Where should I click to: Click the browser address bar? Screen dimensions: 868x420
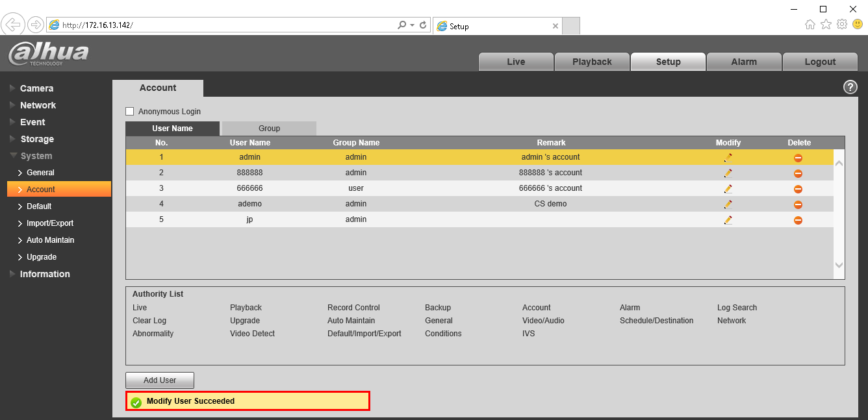227,25
